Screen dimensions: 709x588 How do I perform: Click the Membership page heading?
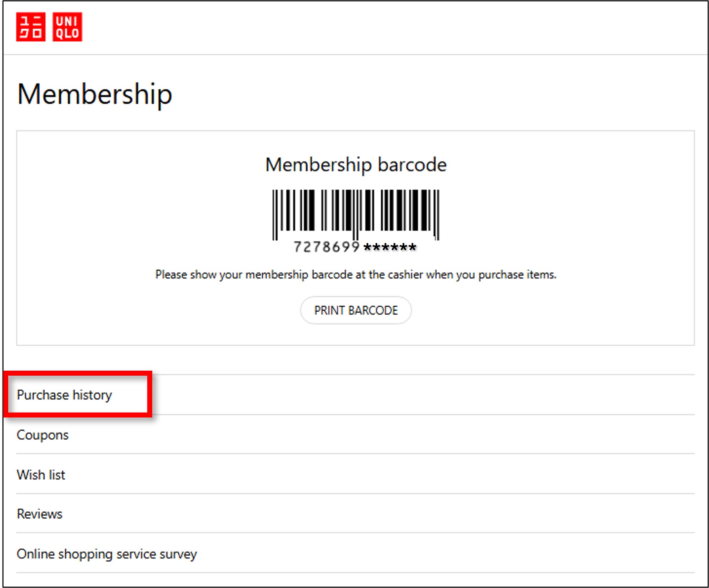coord(95,94)
